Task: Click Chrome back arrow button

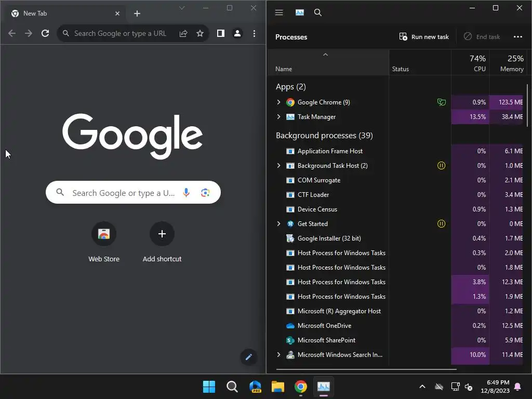Action: click(x=12, y=33)
